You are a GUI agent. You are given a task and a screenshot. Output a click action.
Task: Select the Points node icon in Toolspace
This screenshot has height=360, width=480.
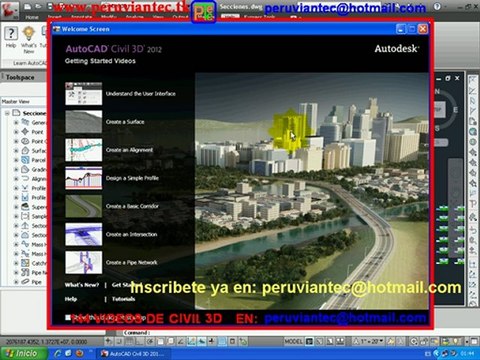click(25, 131)
